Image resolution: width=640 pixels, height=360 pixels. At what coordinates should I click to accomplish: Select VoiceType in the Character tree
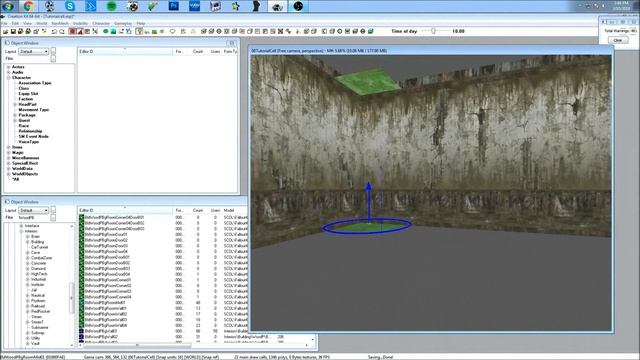tap(29, 142)
